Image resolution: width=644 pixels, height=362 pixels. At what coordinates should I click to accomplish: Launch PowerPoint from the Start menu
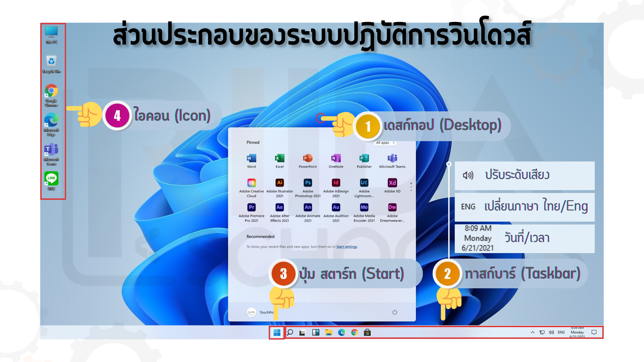pyautogui.click(x=308, y=161)
